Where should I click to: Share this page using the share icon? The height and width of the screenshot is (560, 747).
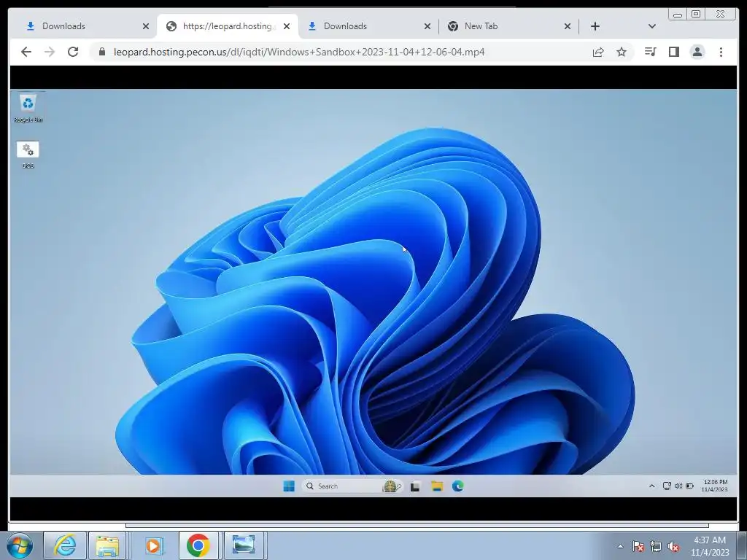tap(598, 52)
